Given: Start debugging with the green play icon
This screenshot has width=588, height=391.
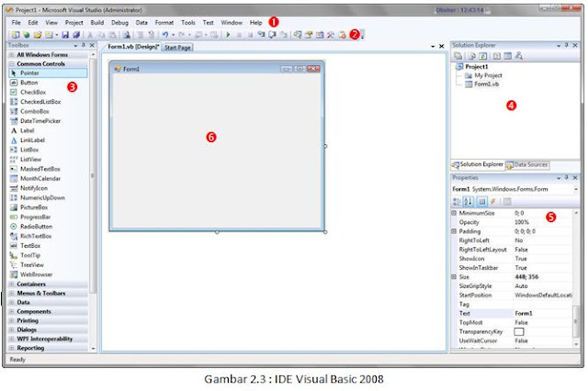Looking at the screenshot, I should point(228,35).
